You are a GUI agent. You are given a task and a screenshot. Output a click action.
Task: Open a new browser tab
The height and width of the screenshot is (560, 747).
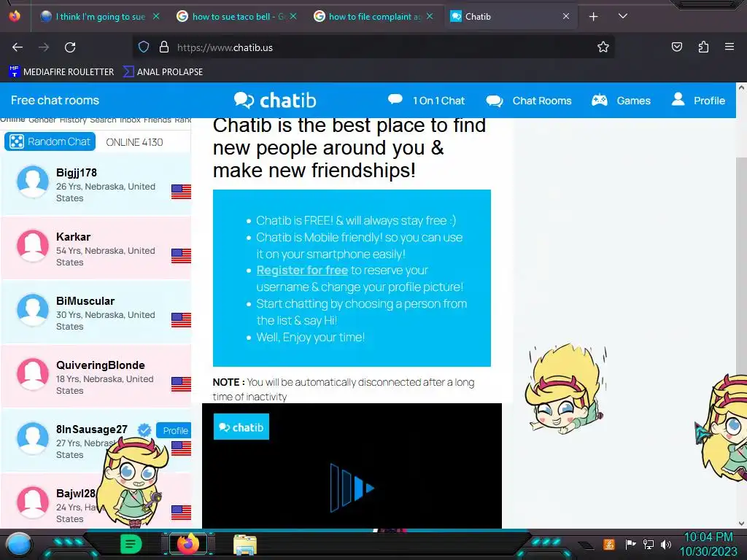(x=593, y=17)
